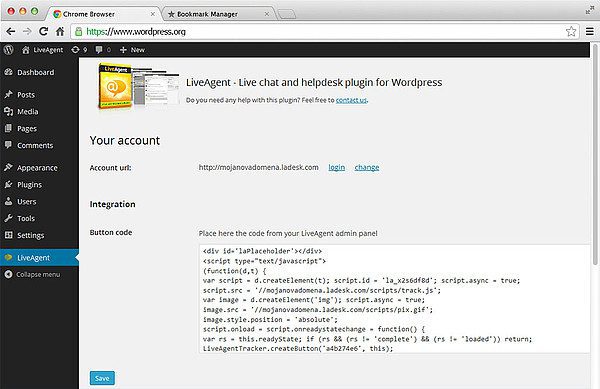Close the Chrome Browser tab

coord(152,14)
